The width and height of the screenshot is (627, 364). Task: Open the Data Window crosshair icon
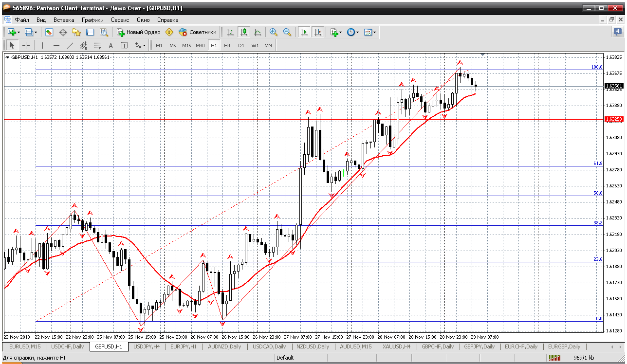pos(63,32)
